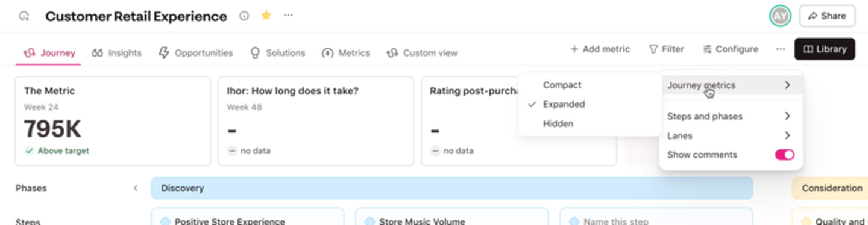This screenshot has height=225, width=868.
Task: Open The Metric 795K card
Action: pos(113,120)
